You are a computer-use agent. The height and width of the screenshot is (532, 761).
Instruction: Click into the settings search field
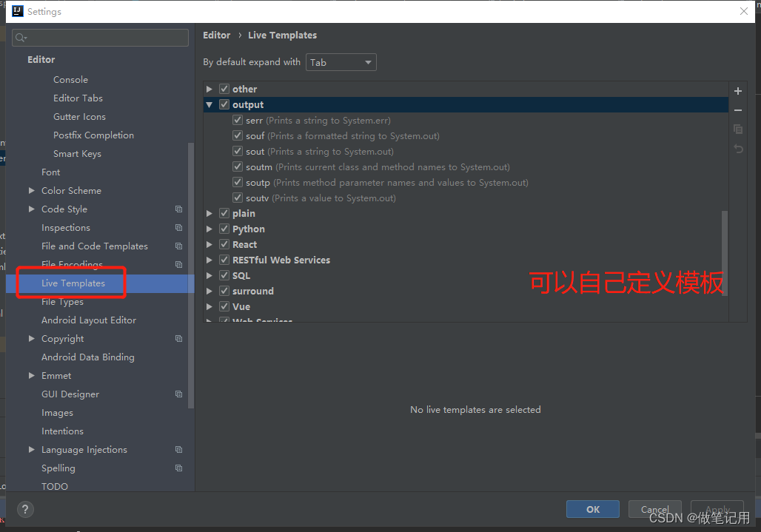[100, 37]
